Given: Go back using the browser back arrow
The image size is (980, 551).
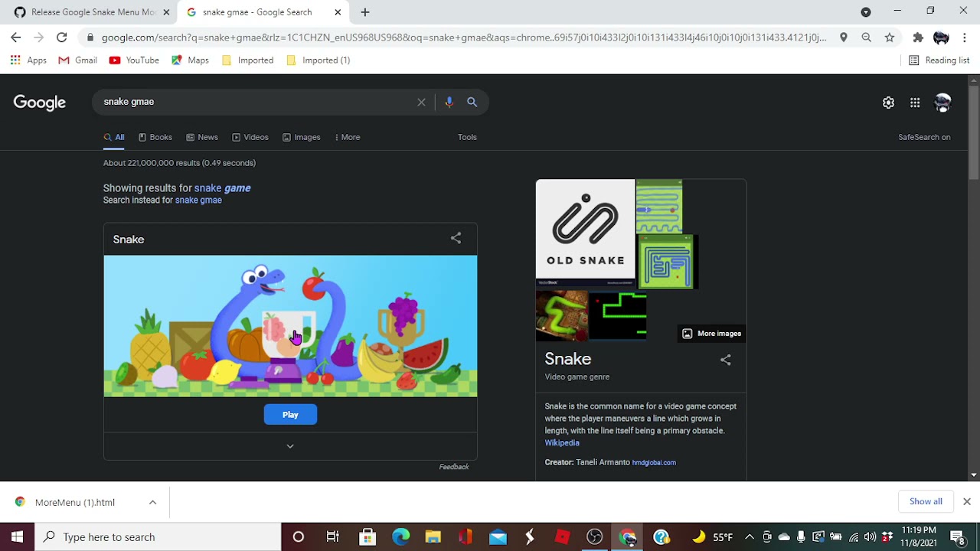Looking at the screenshot, I should coord(16,37).
